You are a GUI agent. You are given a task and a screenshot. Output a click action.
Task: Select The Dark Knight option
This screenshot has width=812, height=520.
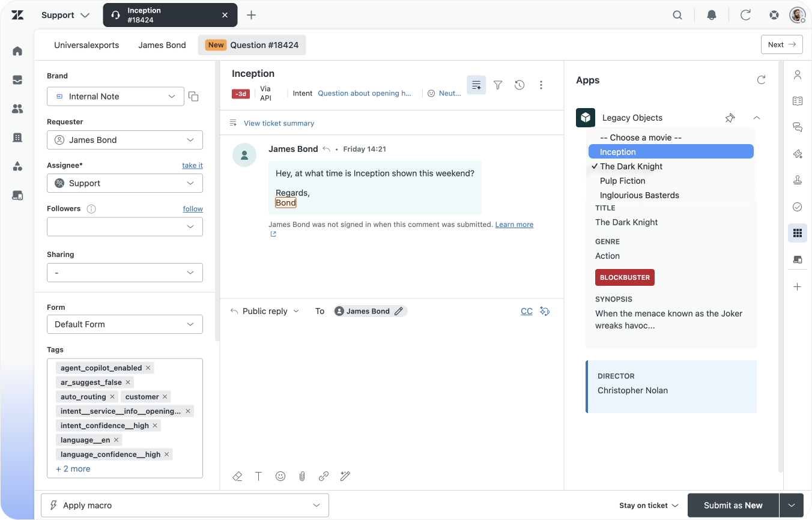tap(671, 166)
